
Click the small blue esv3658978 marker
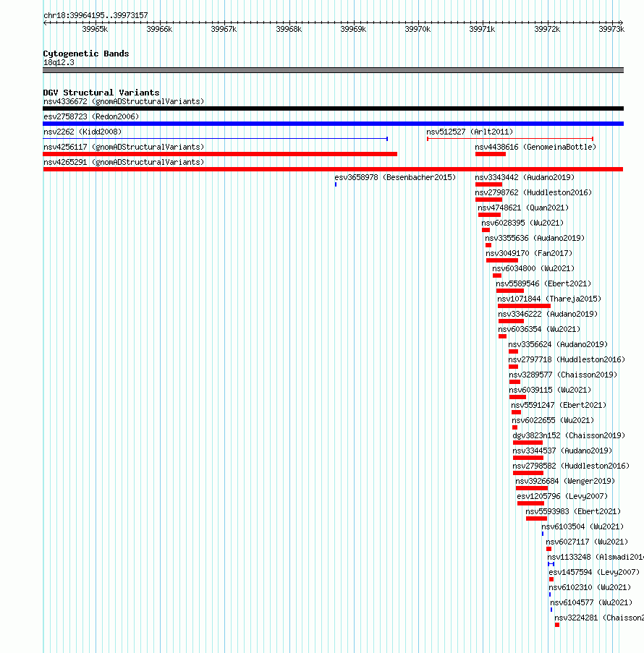click(x=336, y=184)
